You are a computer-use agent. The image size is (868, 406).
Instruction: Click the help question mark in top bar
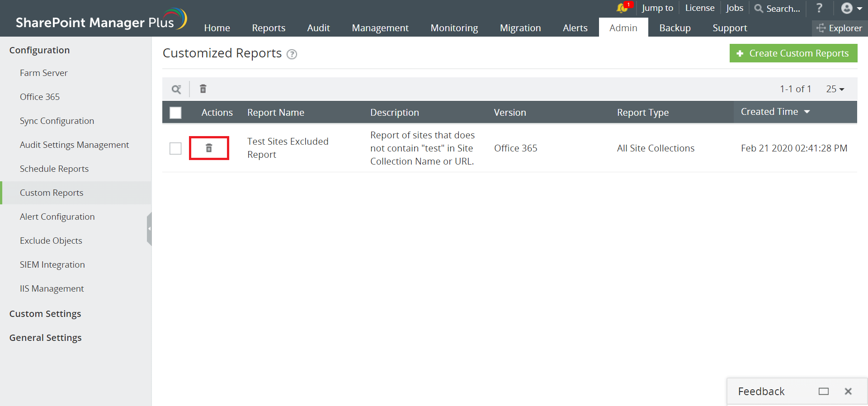[x=819, y=8]
